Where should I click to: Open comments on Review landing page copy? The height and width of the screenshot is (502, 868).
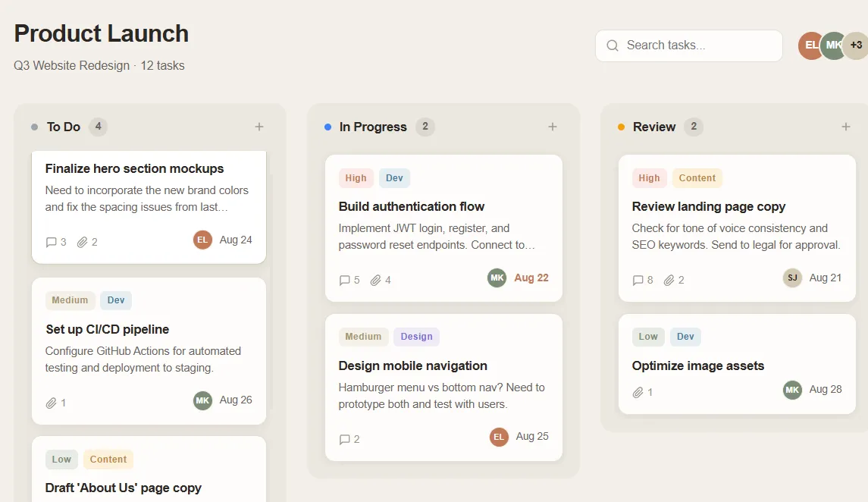point(643,280)
